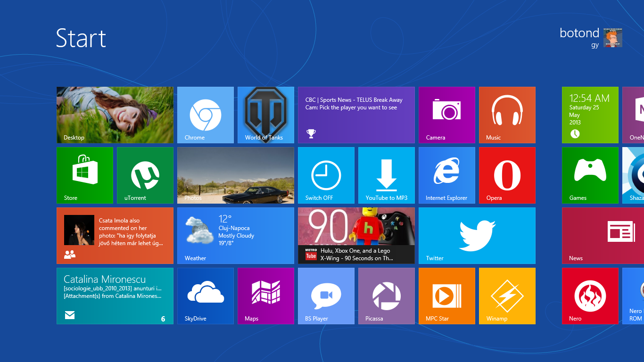Click the Metro Tube logo
The height and width of the screenshot is (362, 644).
click(311, 255)
